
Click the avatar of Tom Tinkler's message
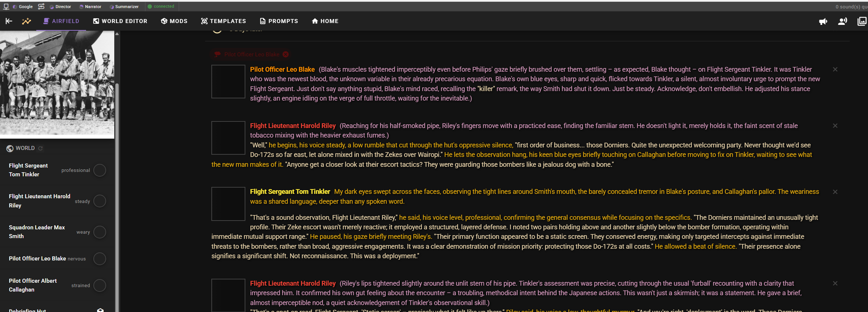228,204
